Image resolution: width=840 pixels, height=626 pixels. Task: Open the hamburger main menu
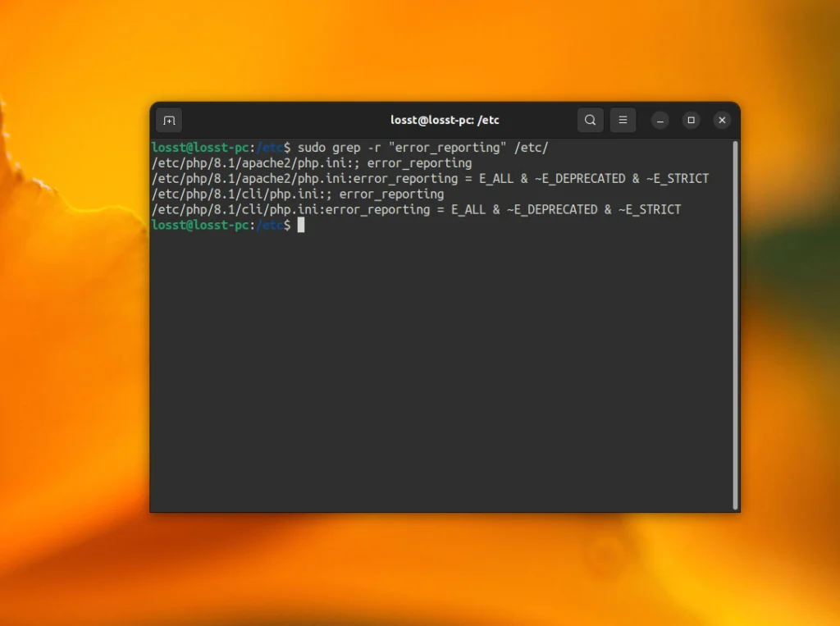pyautogui.click(x=623, y=120)
